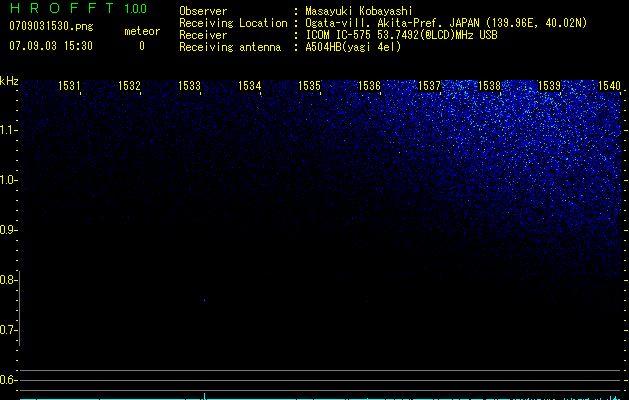Click the Receiver label
The image size is (629, 400).
pyautogui.click(x=203, y=35)
